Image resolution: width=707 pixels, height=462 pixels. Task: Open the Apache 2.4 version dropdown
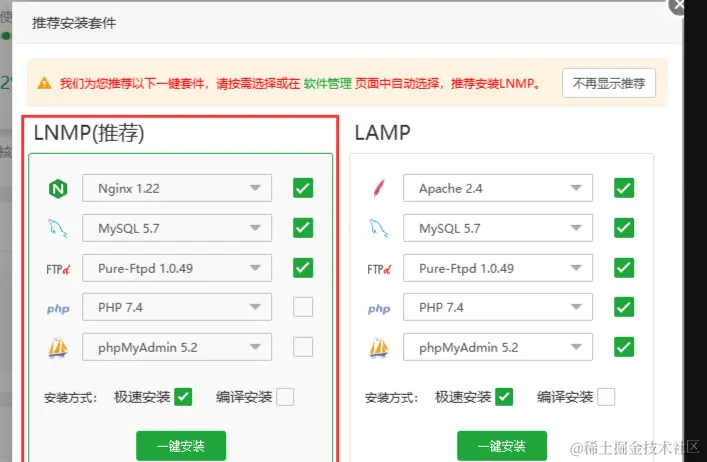(498, 188)
